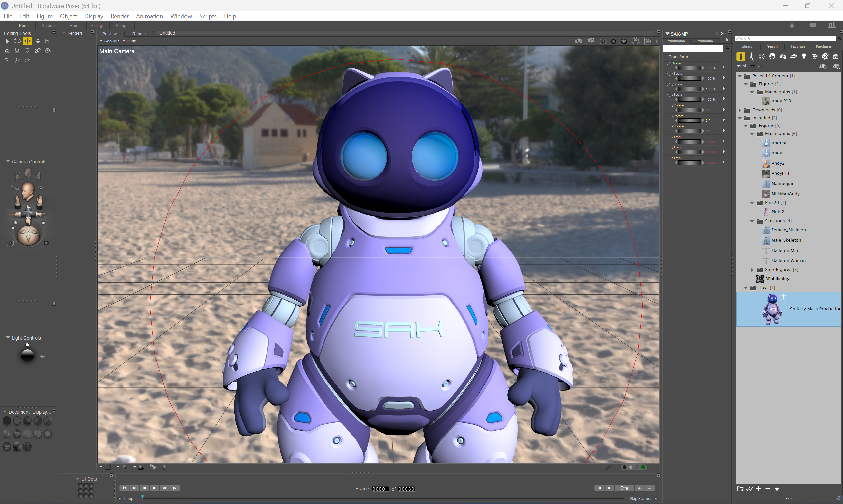
Task: Select the Andrea mannequin thumbnail
Action: (x=766, y=143)
